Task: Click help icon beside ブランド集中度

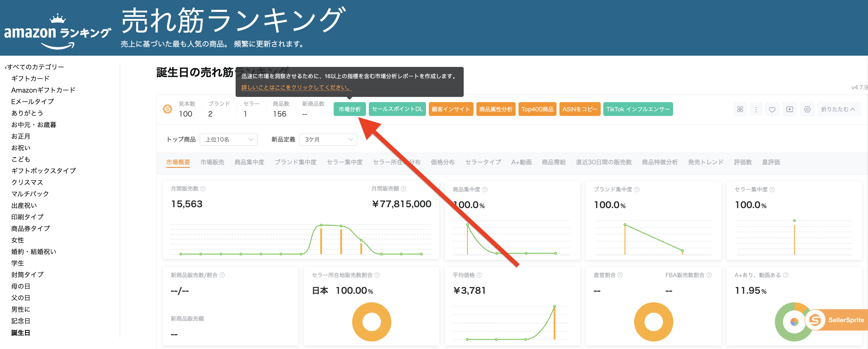Action: point(637,190)
